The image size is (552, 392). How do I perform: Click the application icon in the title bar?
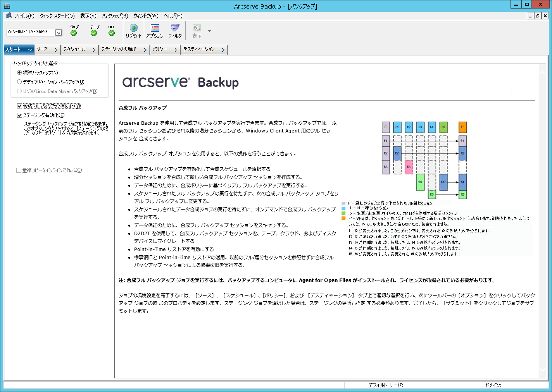(7, 6)
